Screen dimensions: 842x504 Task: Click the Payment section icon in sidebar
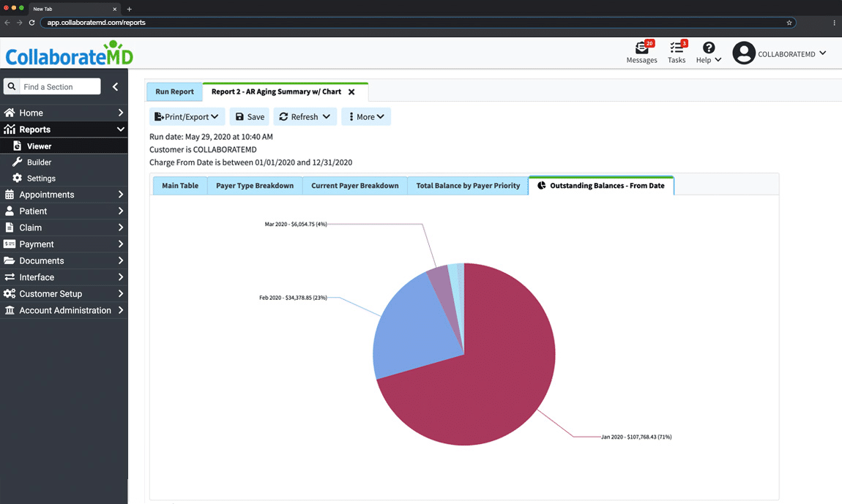tap(11, 244)
